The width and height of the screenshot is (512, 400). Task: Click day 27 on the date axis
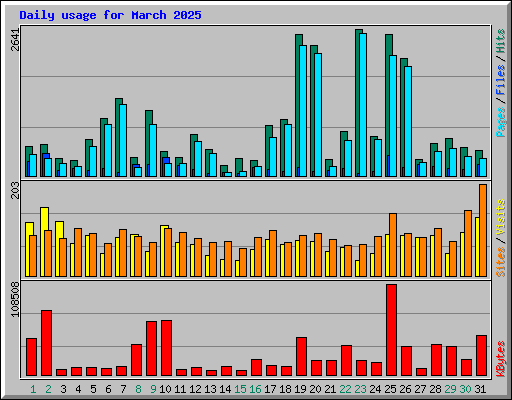[x=420, y=389]
